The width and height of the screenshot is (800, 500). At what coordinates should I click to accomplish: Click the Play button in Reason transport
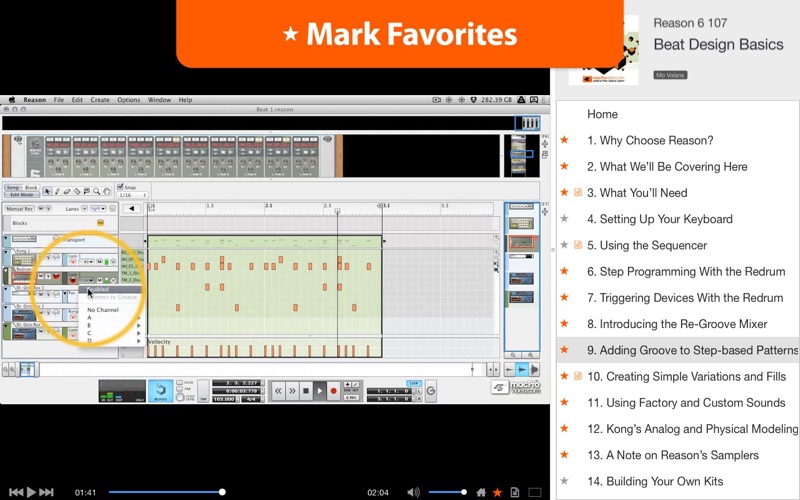pos(319,391)
